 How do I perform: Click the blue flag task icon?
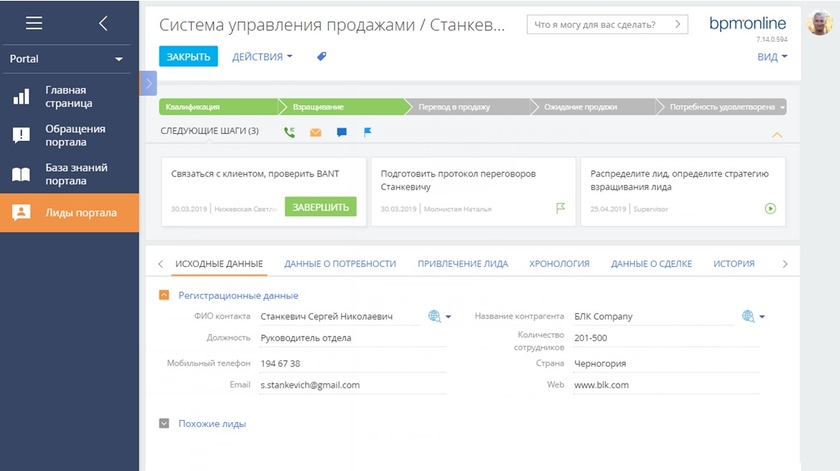(x=367, y=131)
